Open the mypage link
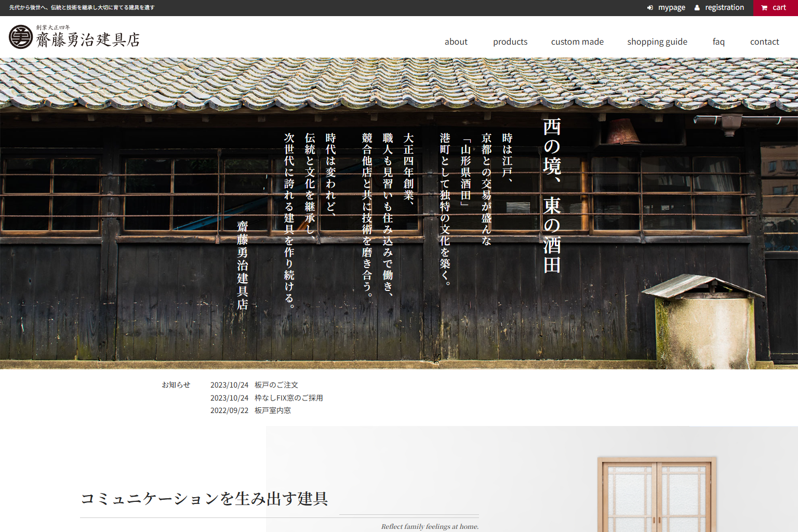This screenshot has height=532, width=798. coord(671,8)
